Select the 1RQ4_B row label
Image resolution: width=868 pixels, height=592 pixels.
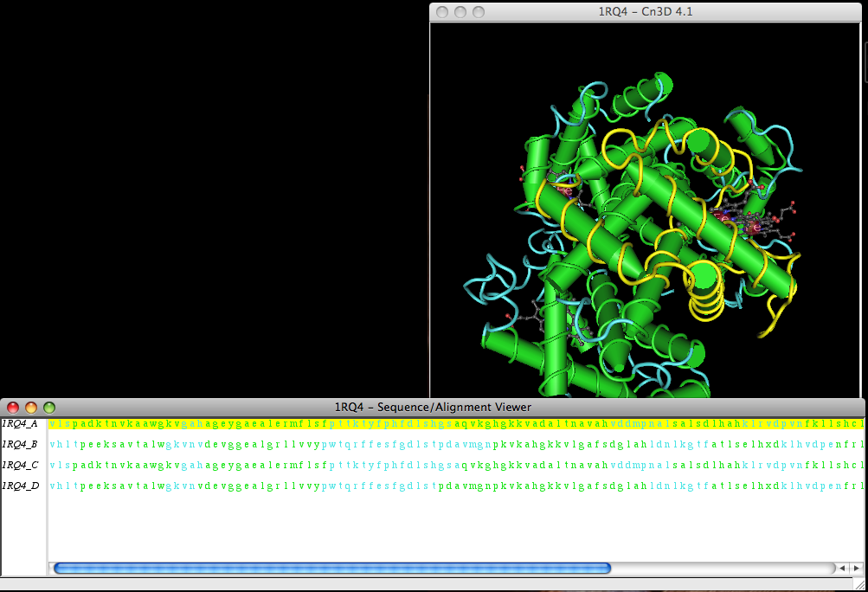pos(20,445)
